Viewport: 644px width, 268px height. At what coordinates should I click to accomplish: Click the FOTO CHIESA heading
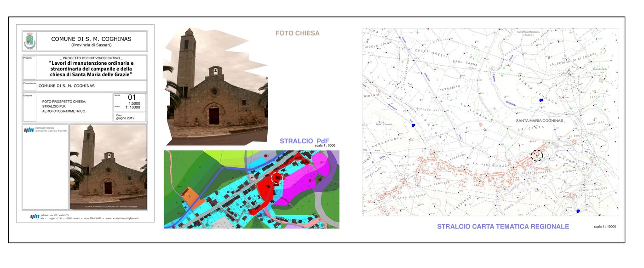tap(298, 34)
